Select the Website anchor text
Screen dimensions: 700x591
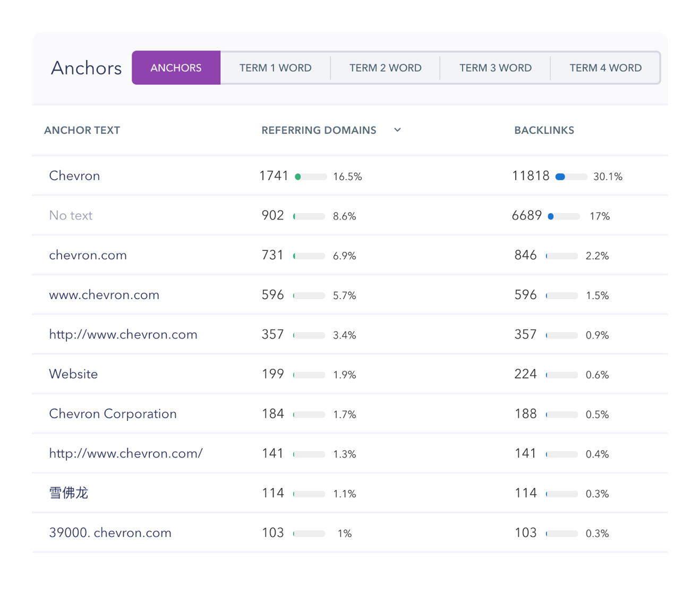click(x=73, y=374)
